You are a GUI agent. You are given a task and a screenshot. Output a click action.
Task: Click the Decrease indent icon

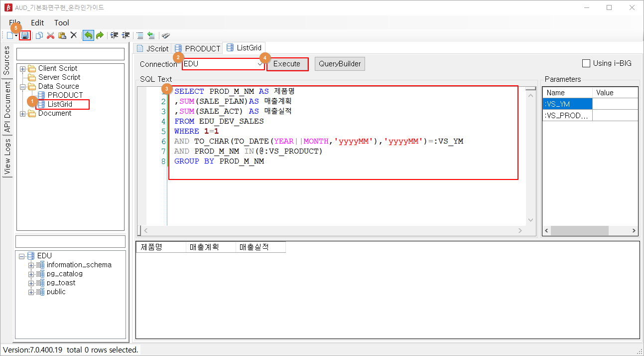point(126,35)
